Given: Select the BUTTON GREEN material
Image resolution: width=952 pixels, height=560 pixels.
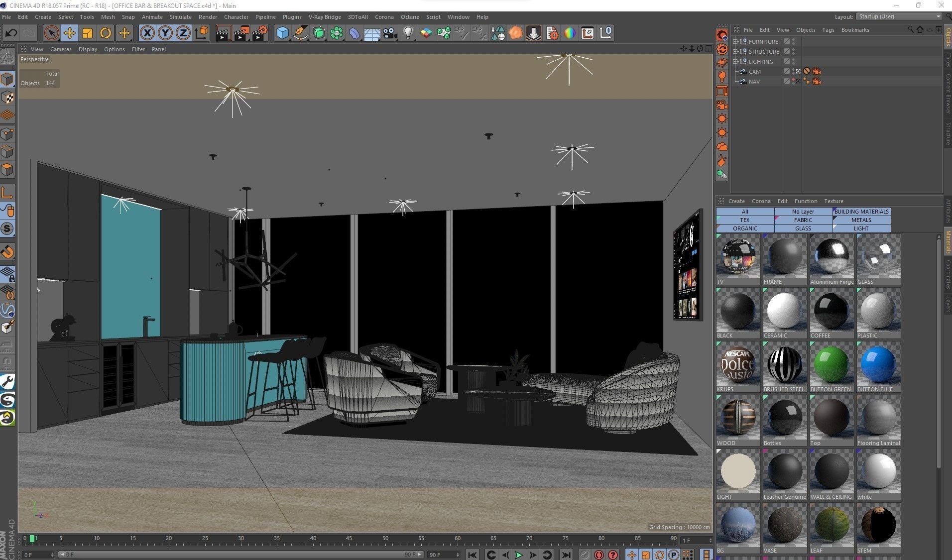Looking at the screenshot, I should click(832, 367).
